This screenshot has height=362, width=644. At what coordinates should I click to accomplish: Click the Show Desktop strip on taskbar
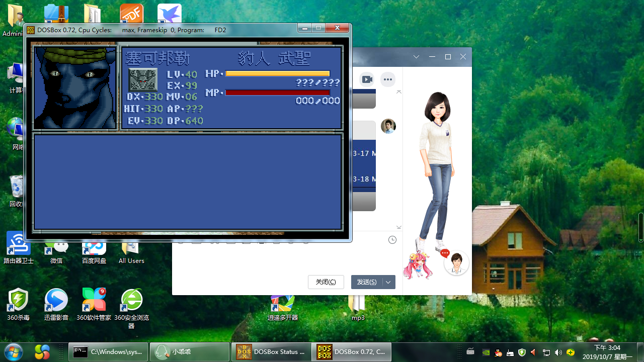pos(640,352)
